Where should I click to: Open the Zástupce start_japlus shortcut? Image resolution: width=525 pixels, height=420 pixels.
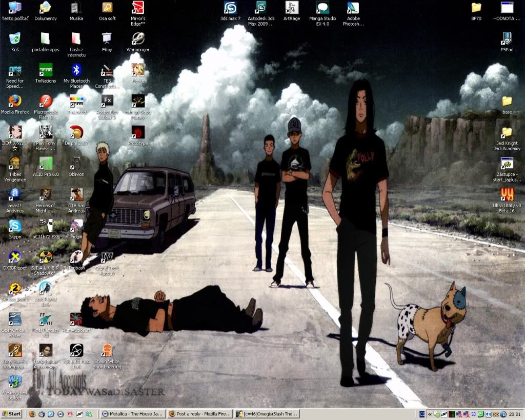pyautogui.click(x=507, y=170)
